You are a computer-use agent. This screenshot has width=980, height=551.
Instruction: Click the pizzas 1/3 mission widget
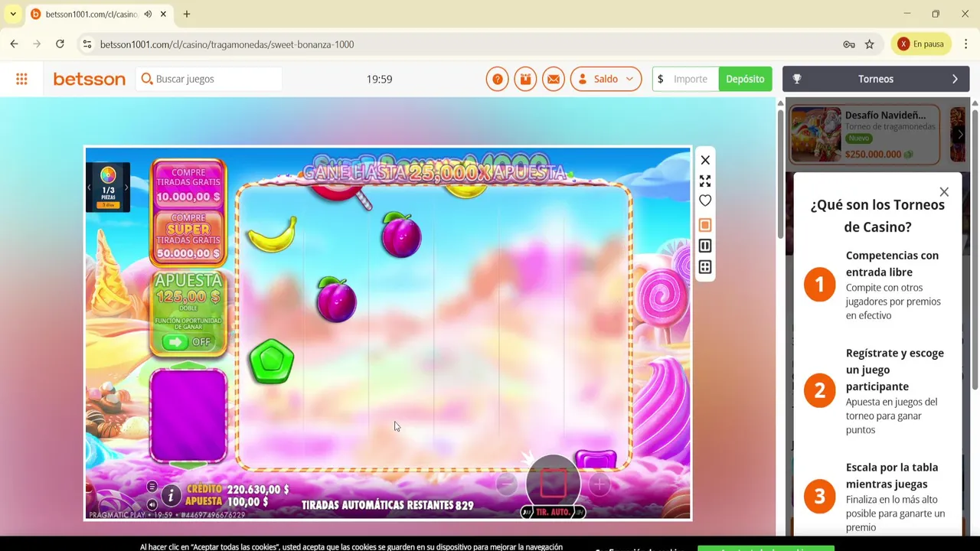click(x=108, y=187)
